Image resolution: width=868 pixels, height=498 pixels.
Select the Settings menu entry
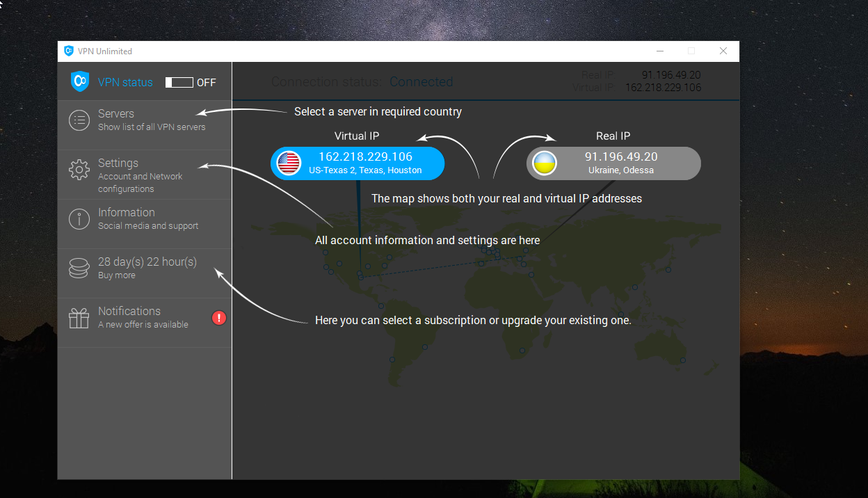click(x=145, y=175)
